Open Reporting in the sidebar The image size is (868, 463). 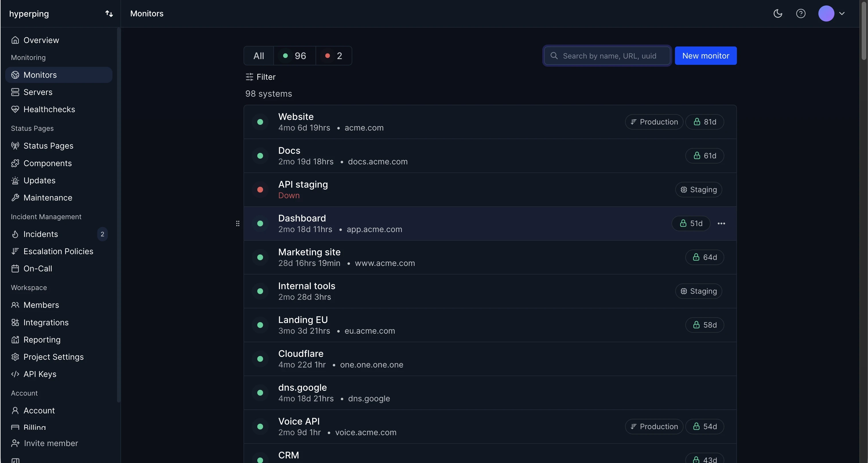click(x=59, y=340)
